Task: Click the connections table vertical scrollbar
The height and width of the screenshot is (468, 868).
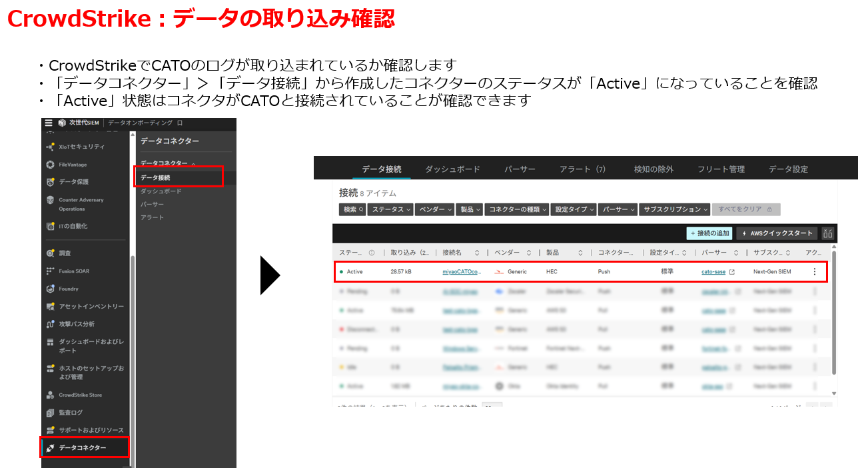Action: click(x=833, y=313)
